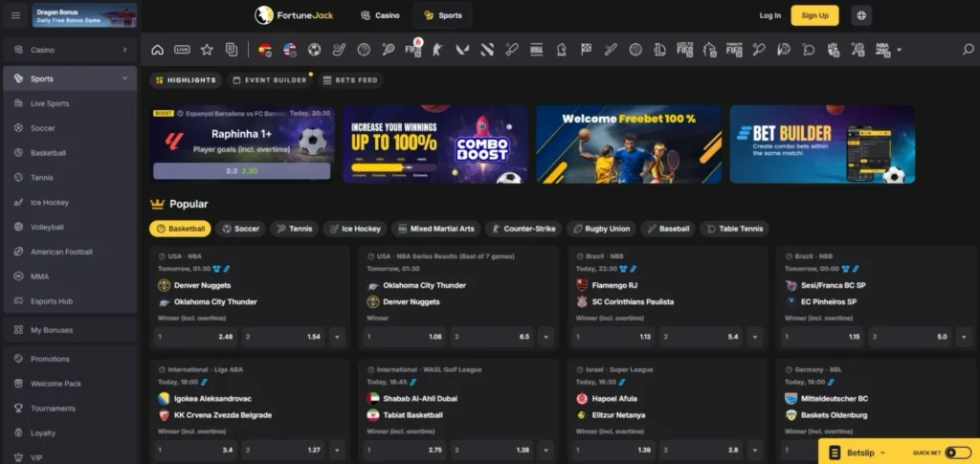The height and width of the screenshot is (464, 980).
Task: Open Live Sports in sidebar
Action: pyautogui.click(x=70, y=103)
